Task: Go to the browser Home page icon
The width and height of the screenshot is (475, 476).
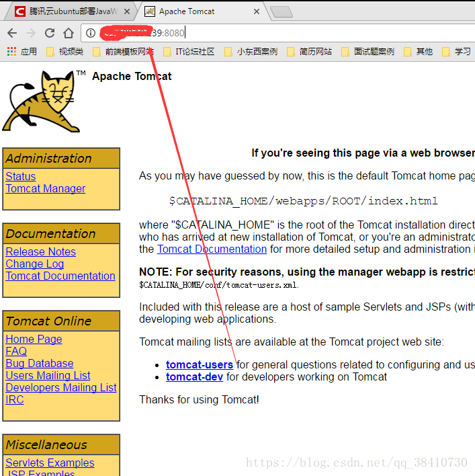Action: click(69, 33)
